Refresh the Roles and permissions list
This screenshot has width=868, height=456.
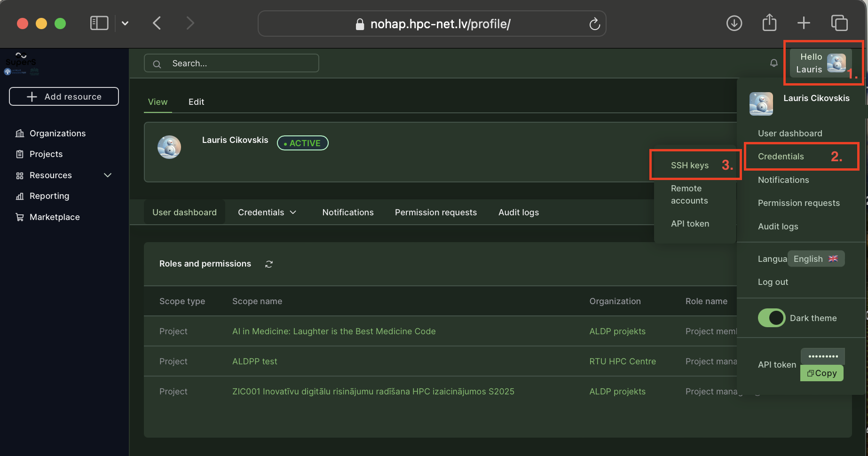269,264
